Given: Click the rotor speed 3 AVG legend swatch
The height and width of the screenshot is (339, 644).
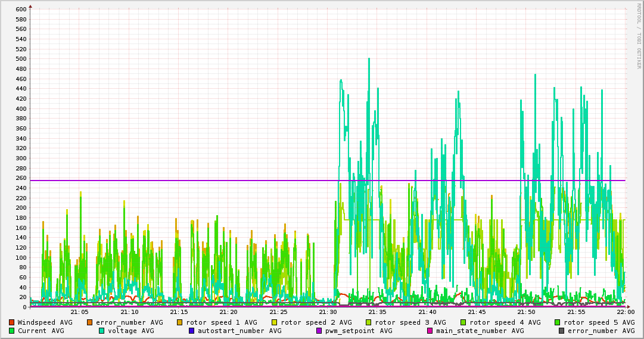Looking at the screenshot, I should point(369,322).
